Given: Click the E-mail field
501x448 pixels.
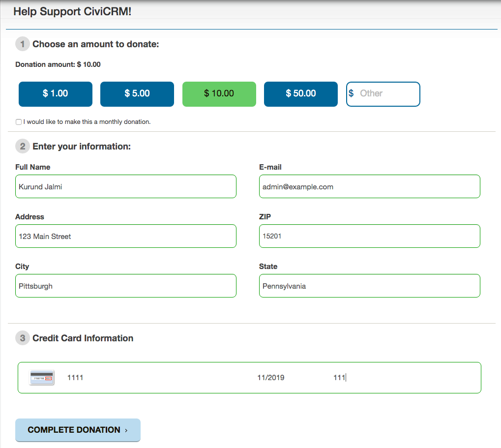Looking at the screenshot, I should coord(370,186).
